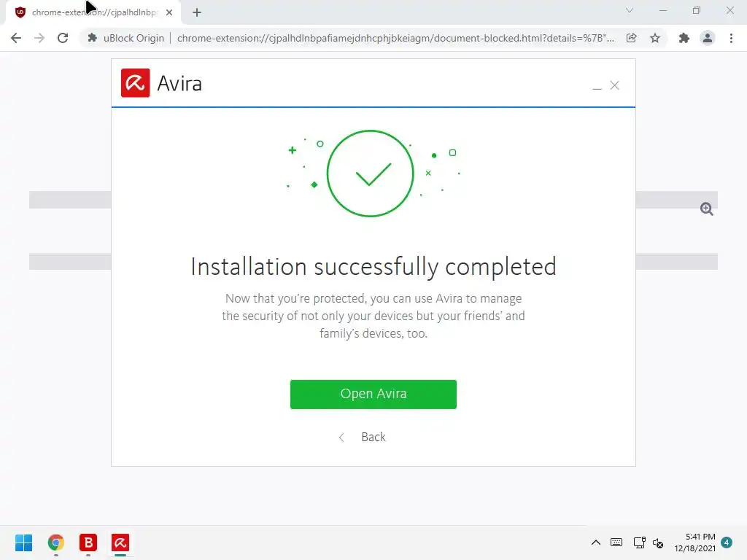Select the chrome-extension browser tab
This screenshot has height=560, width=747.
click(x=93, y=12)
